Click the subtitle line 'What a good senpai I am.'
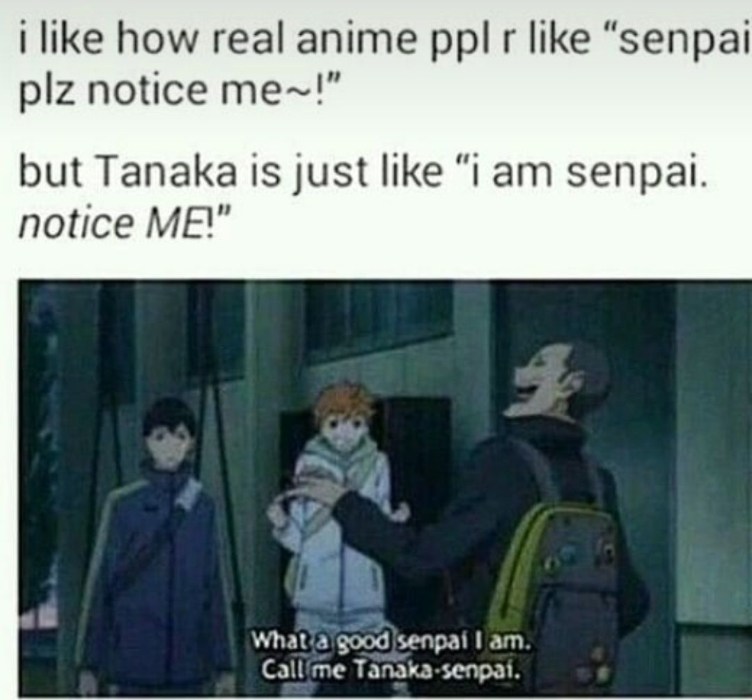This screenshot has width=752, height=700. click(x=391, y=641)
